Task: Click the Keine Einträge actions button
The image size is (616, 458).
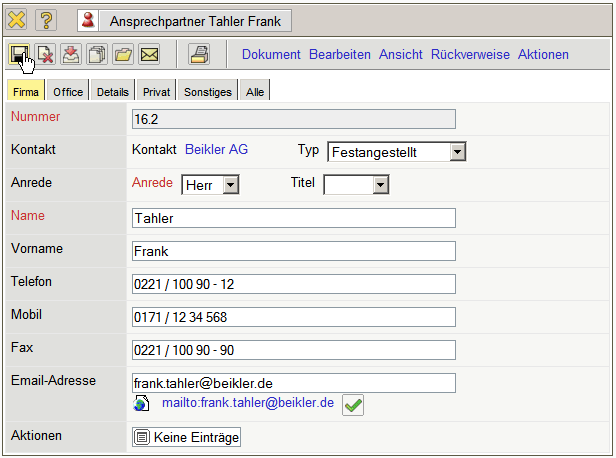Action: pyautogui.click(x=187, y=437)
